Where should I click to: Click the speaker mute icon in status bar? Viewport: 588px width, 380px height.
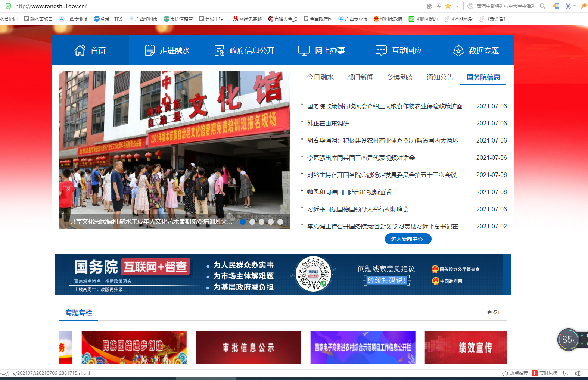(578, 373)
